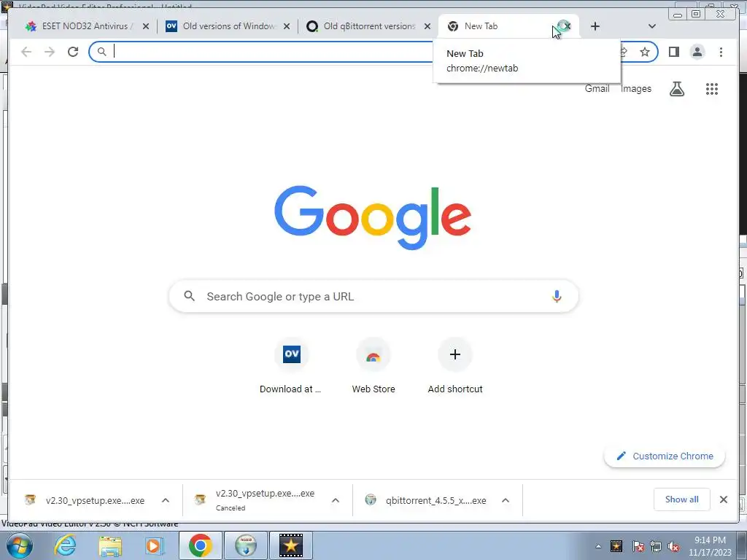Open Search Labs flask icon

point(677,88)
